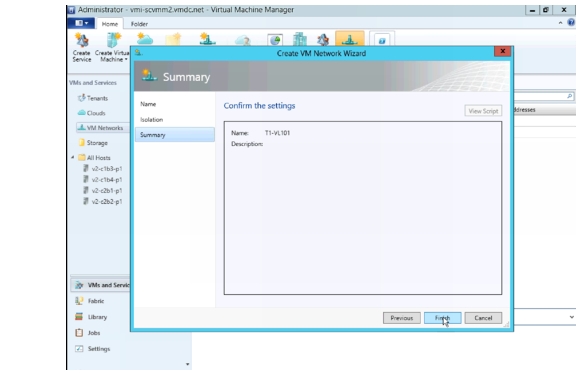Click the folder-with-star ribbon icon

coord(173,39)
